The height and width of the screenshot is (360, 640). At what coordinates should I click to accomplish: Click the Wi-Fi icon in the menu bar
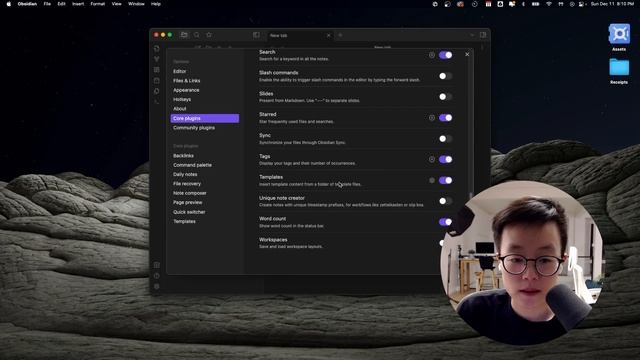click(x=549, y=4)
